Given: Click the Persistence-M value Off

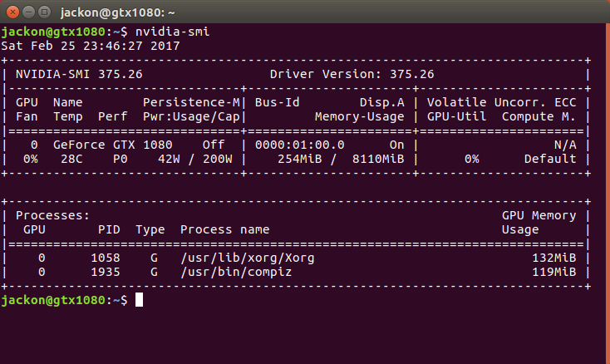Looking at the screenshot, I should (214, 145).
